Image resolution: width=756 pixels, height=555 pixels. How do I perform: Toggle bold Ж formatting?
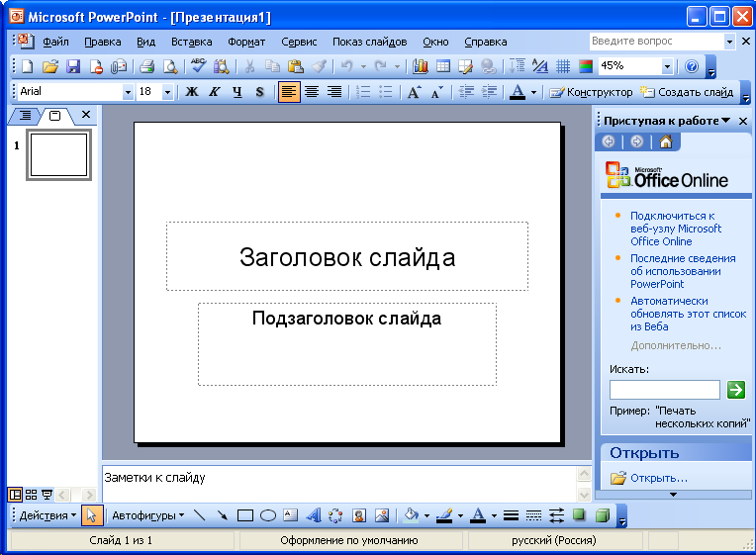[191, 92]
